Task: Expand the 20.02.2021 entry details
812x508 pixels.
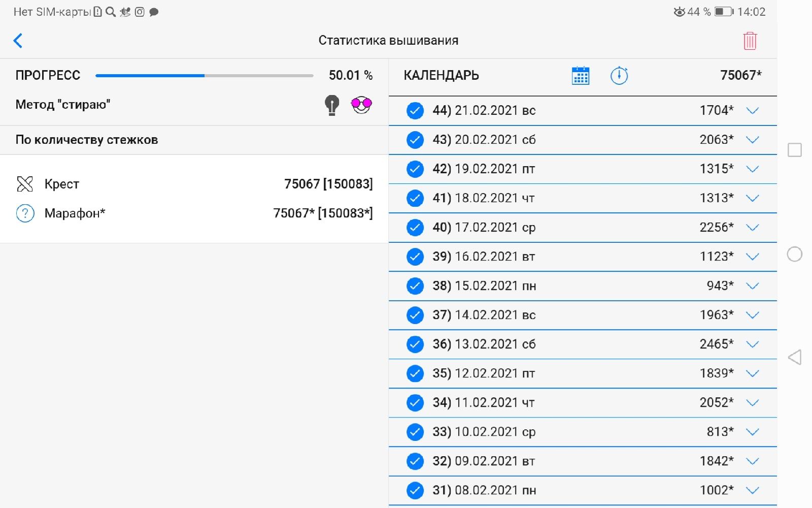Action: click(x=752, y=140)
